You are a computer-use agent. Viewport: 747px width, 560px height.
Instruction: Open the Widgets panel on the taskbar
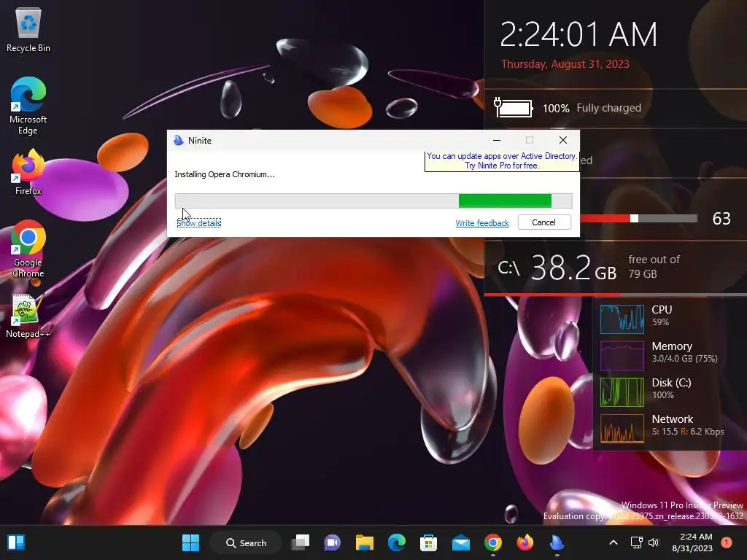click(16, 542)
